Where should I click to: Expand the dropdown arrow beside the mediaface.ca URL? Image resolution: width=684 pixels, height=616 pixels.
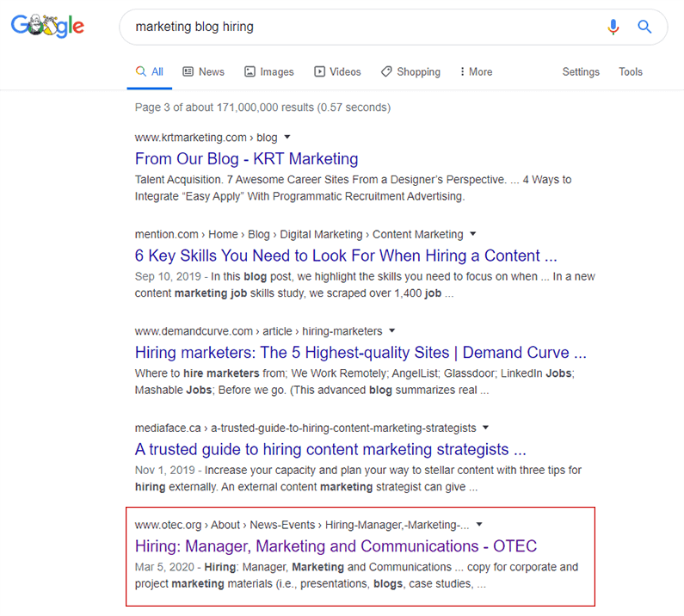point(485,428)
